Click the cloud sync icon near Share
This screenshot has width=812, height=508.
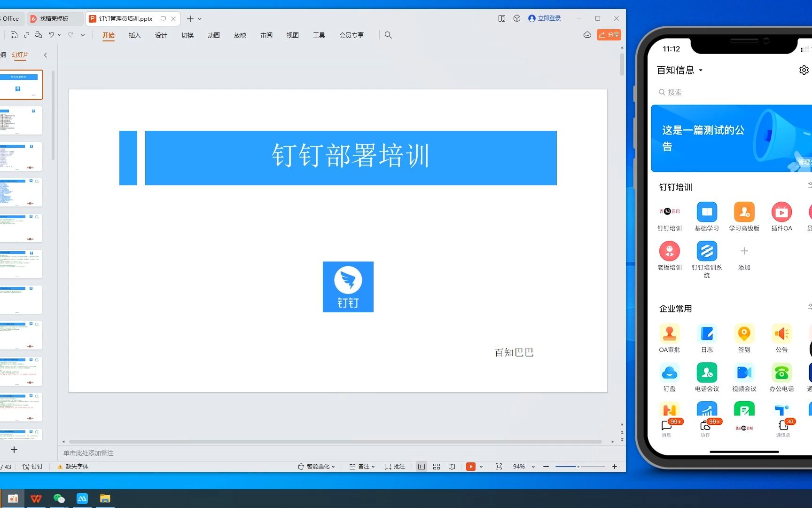(587, 35)
